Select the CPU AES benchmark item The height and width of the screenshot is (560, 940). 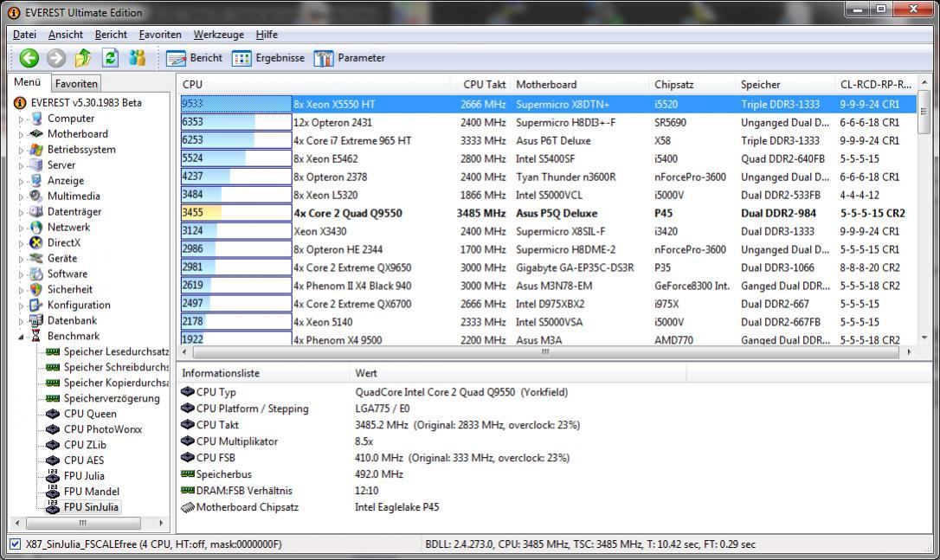(84, 460)
